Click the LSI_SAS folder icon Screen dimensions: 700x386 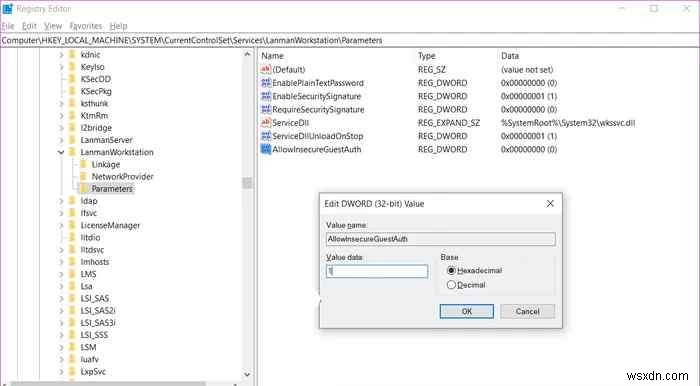click(72, 299)
